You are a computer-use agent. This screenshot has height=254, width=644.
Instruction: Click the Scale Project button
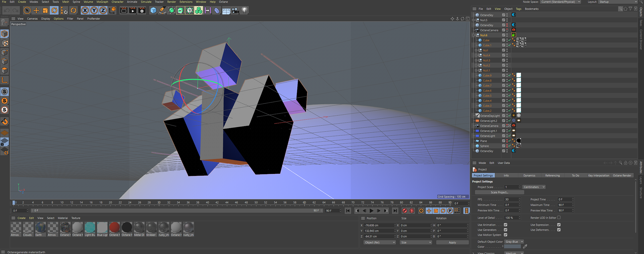click(499, 192)
